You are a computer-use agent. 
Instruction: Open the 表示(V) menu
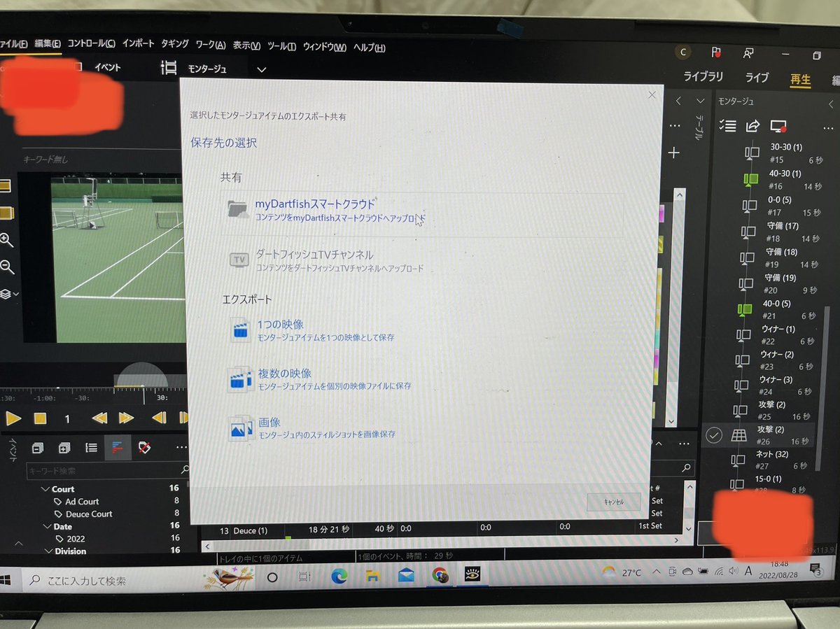pyautogui.click(x=246, y=45)
